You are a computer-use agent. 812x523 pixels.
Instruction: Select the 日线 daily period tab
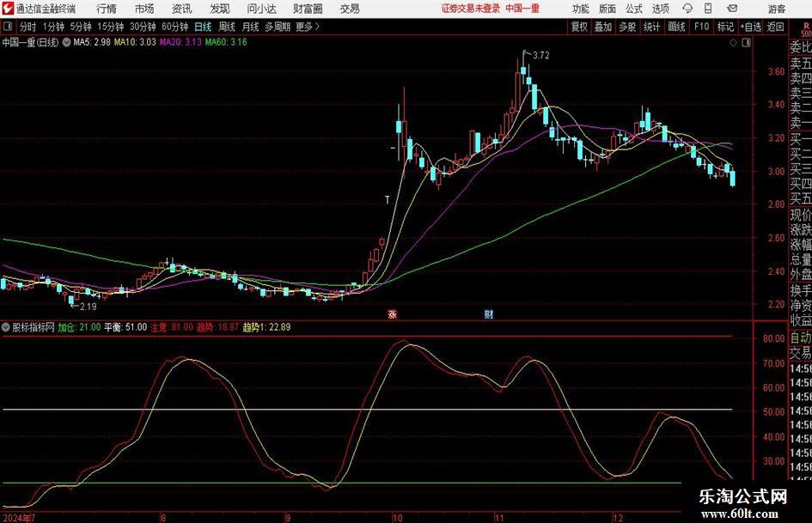[203, 27]
